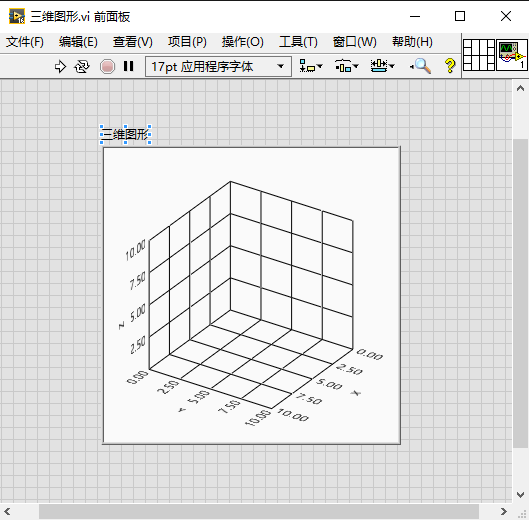Open the 帮助(H) menu
Image resolution: width=529 pixels, height=520 pixels.
coord(412,42)
